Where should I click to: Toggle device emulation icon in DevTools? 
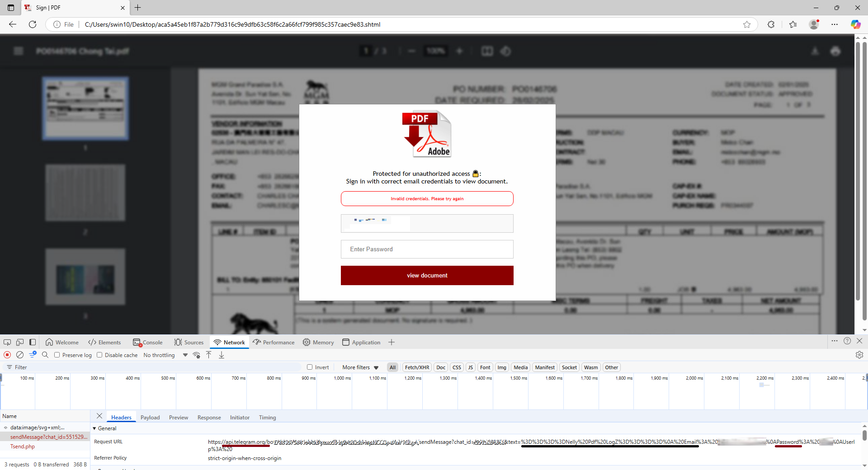20,342
